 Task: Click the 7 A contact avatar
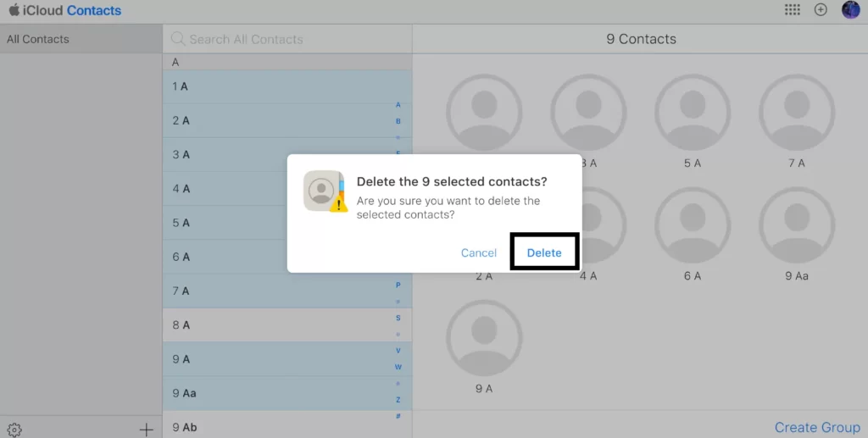click(797, 113)
